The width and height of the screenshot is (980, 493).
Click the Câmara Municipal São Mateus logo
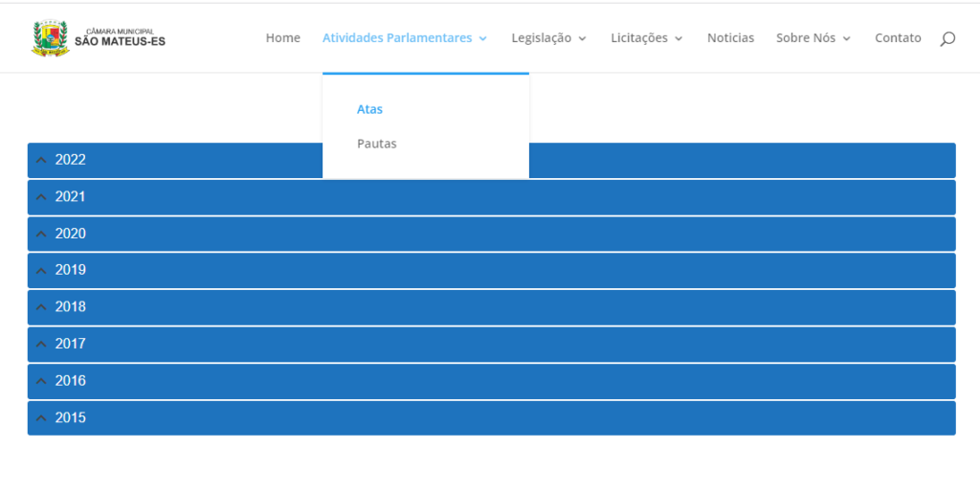99,38
